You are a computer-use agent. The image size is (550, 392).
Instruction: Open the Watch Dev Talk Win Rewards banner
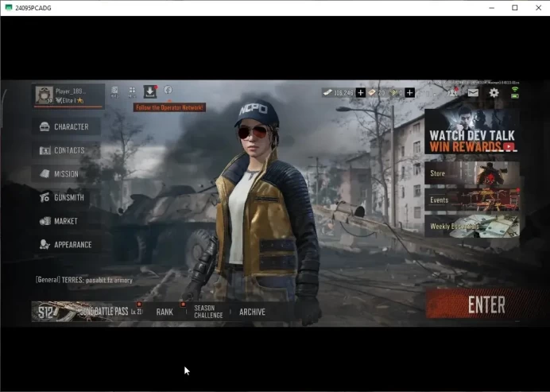[472, 131]
